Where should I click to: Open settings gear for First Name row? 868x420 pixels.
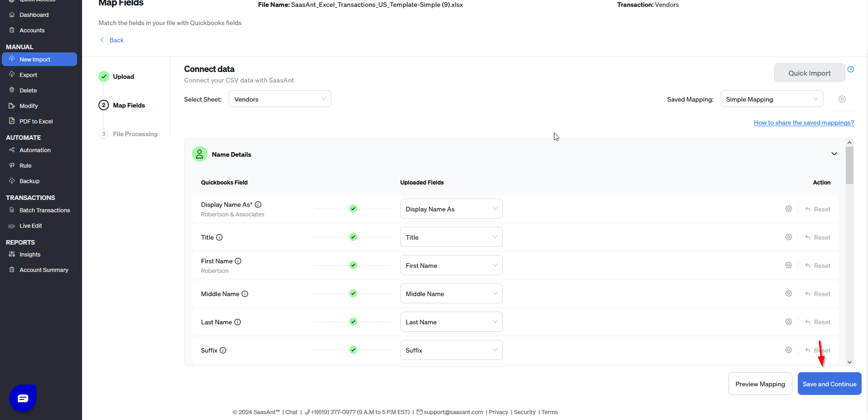coord(789,265)
